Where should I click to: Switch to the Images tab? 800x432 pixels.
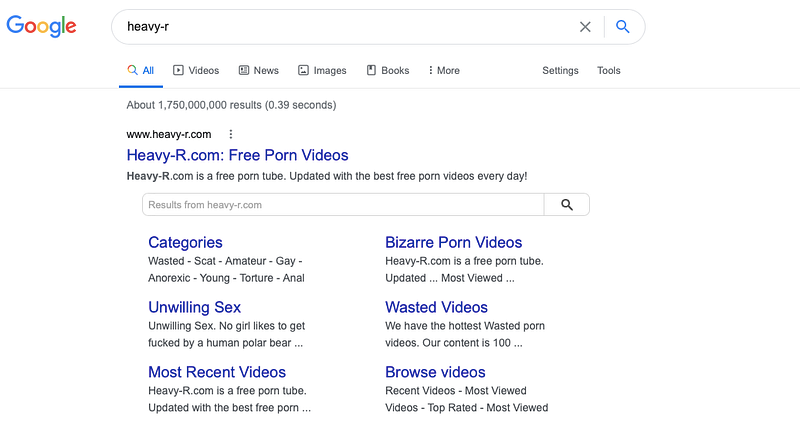pyautogui.click(x=322, y=70)
